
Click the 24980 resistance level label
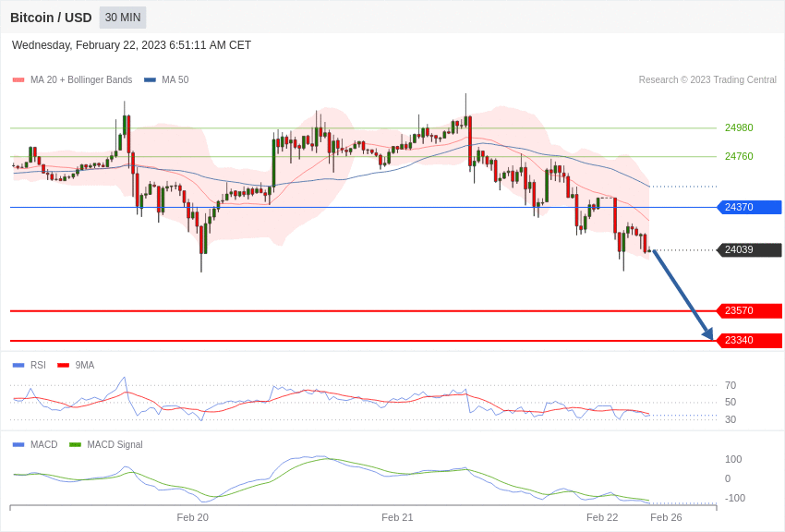coord(739,127)
